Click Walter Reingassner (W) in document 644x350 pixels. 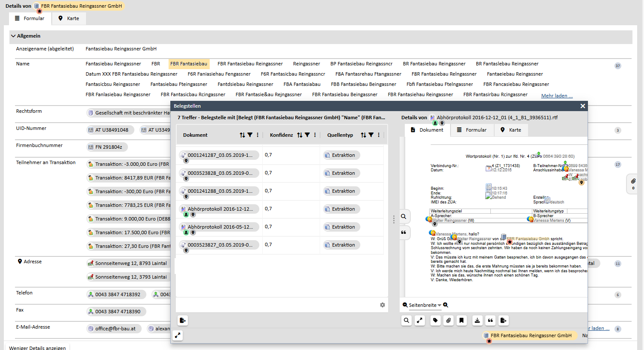click(453, 221)
